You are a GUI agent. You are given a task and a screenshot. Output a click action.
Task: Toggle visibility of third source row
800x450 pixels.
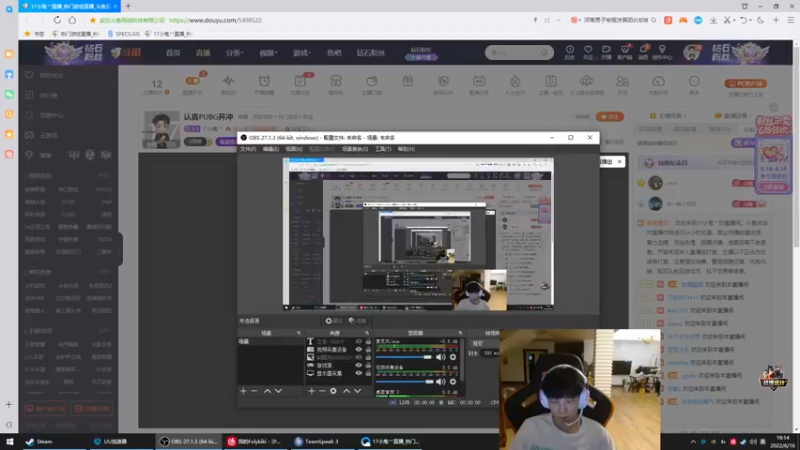359,357
